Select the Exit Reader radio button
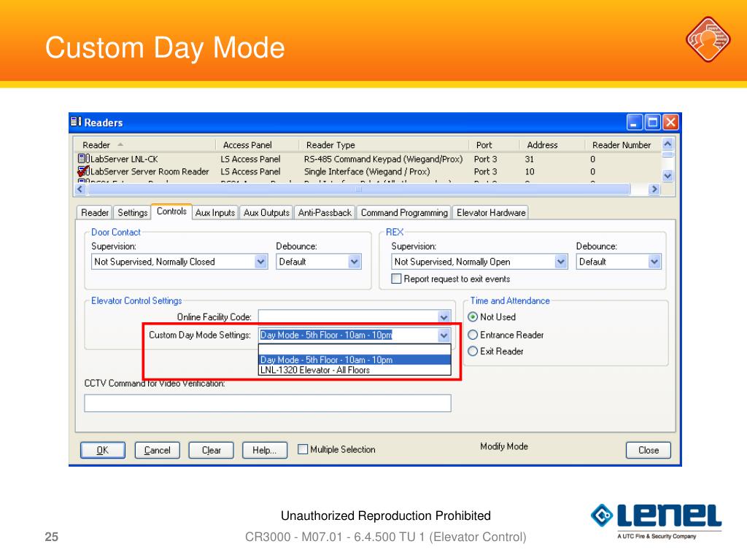Viewport: 747px width, 560px height. pyautogui.click(x=473, y=351)
